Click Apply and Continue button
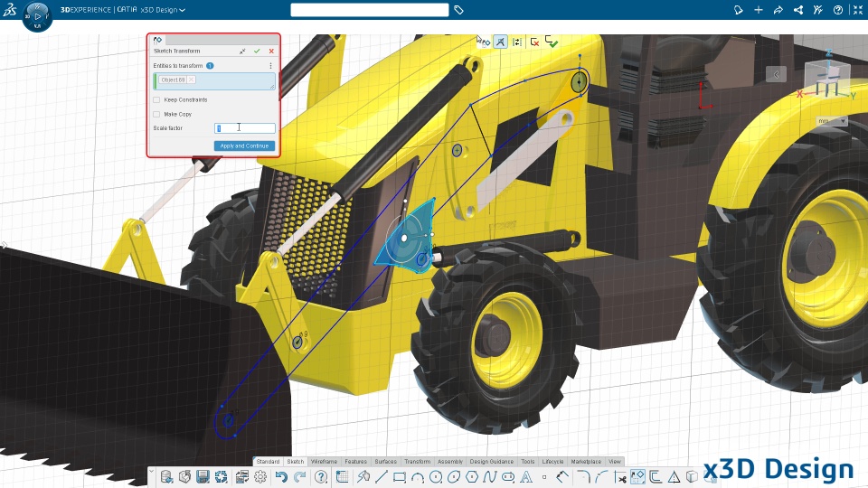 (244, 146)
